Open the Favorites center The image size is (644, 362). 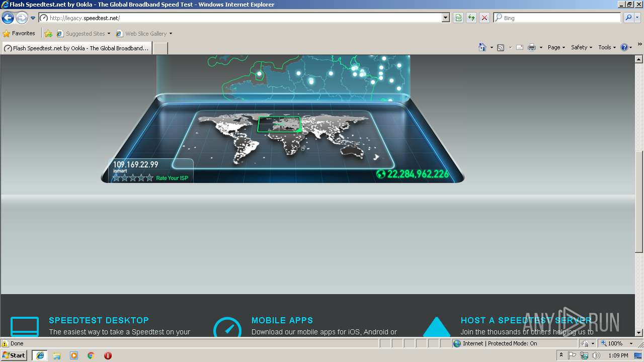coord(19,33)
